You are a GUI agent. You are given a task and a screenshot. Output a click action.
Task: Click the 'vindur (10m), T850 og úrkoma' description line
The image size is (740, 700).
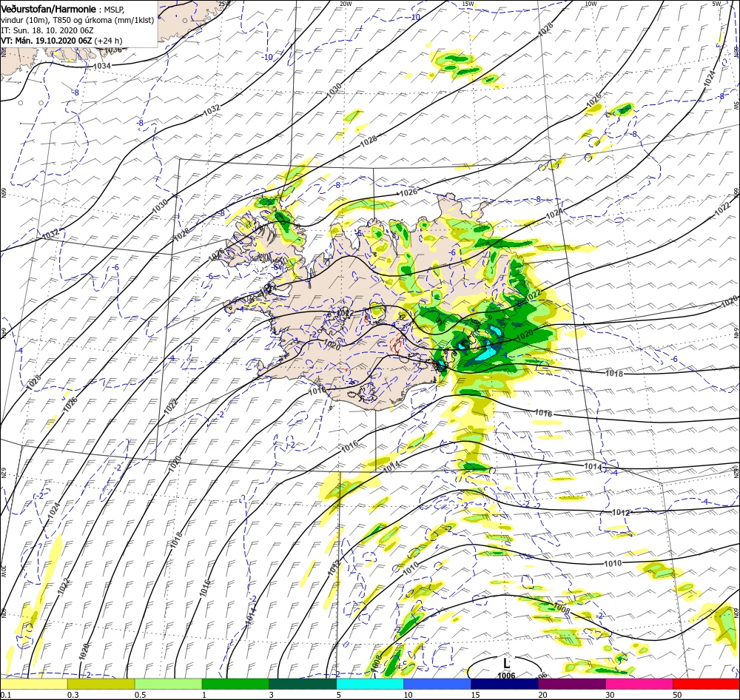click(78, 20)
